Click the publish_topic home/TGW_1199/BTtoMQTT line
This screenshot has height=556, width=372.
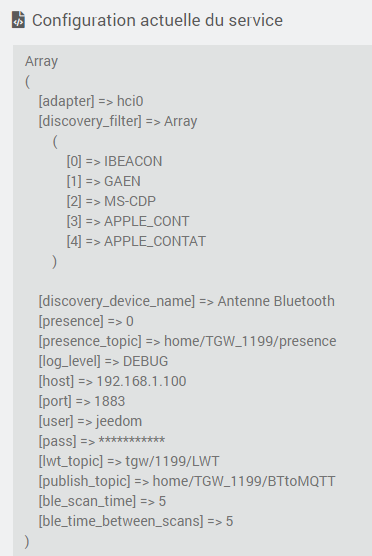(x=187, y=481)
